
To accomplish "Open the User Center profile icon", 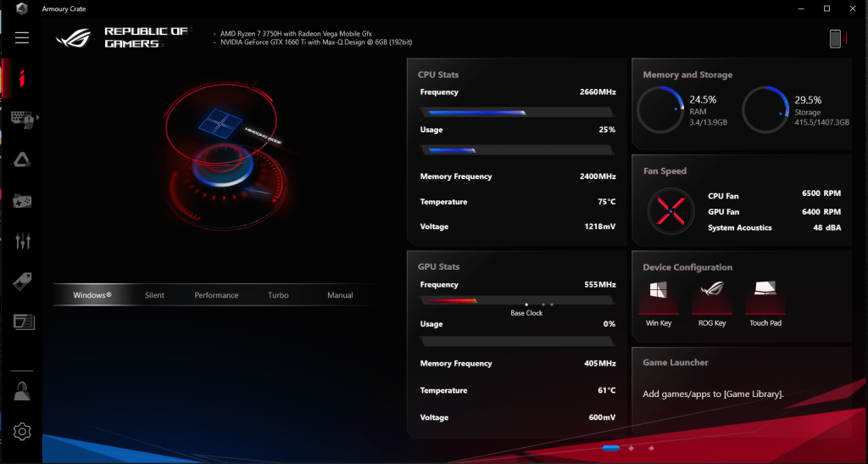I will [22, 391].
